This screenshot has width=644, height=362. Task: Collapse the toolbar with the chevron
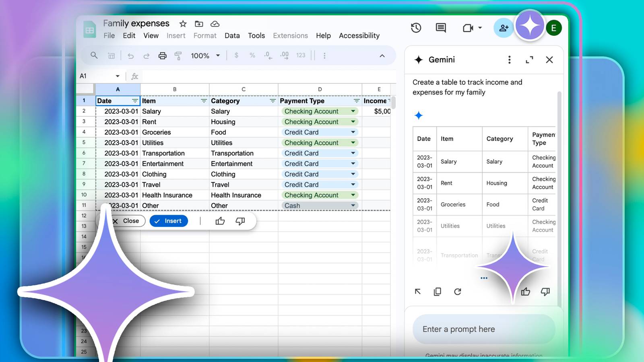382,56
